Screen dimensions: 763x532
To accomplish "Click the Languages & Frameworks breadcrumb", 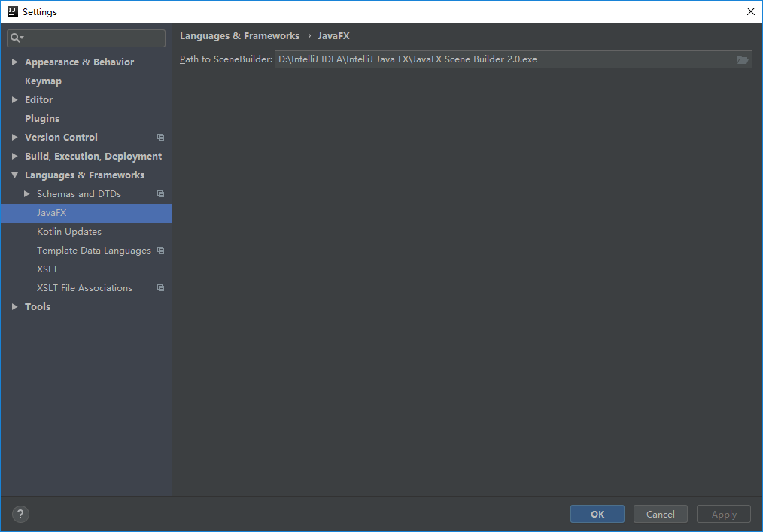I will 240,36.
